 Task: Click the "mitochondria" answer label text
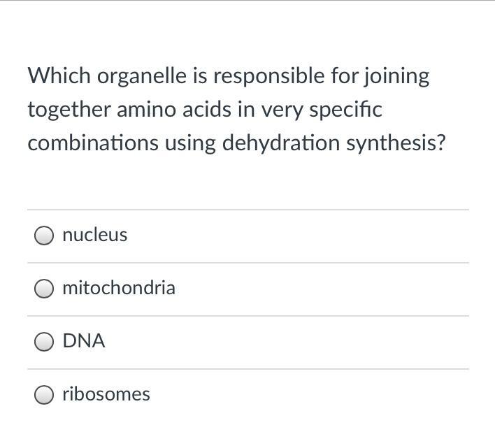click(x=118, y=288)
